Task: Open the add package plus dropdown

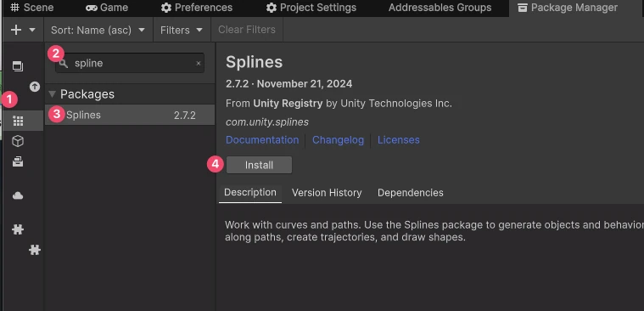Action: (23, 30)
